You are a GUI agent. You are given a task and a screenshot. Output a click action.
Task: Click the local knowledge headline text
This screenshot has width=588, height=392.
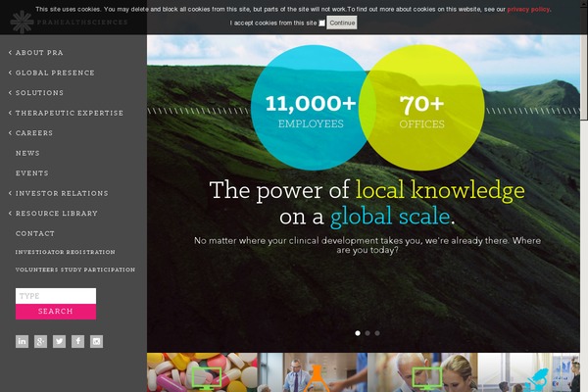click(x=440, y=190)
